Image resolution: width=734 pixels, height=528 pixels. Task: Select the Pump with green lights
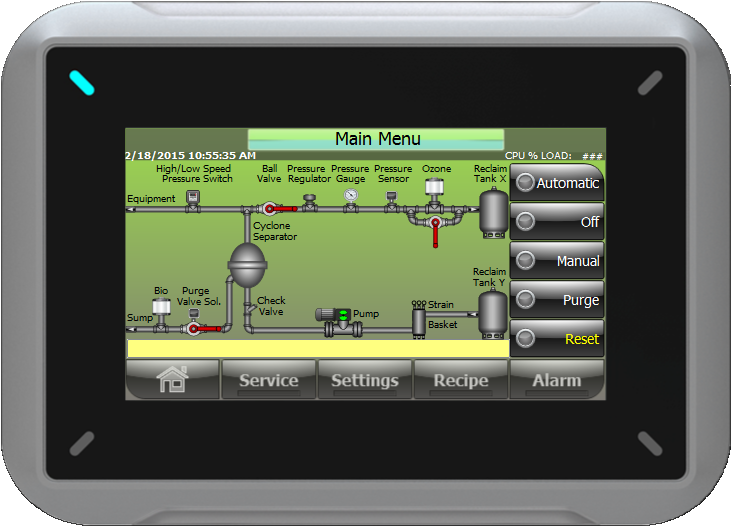(x=340, y=316)
